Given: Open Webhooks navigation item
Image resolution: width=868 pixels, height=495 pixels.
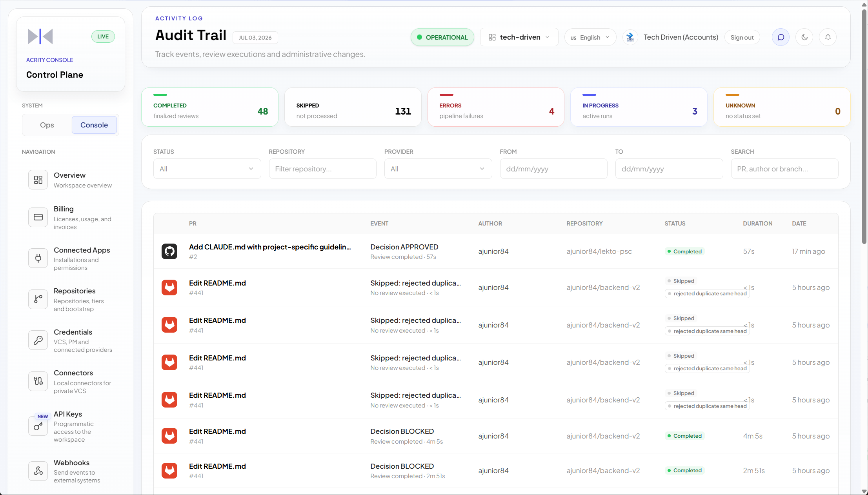Looking at the screenshot, I should [71, 471].
